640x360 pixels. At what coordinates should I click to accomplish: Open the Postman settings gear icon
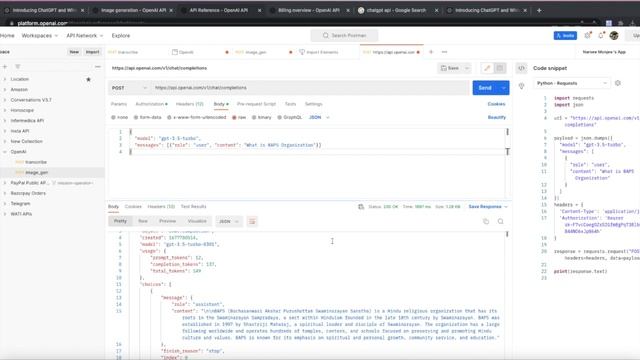[x=588, y=36]
